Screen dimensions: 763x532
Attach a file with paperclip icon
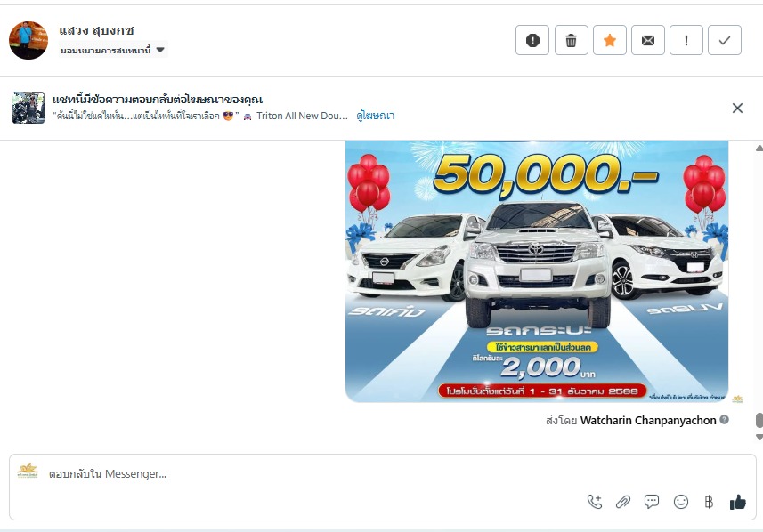[x=623, y=502]
